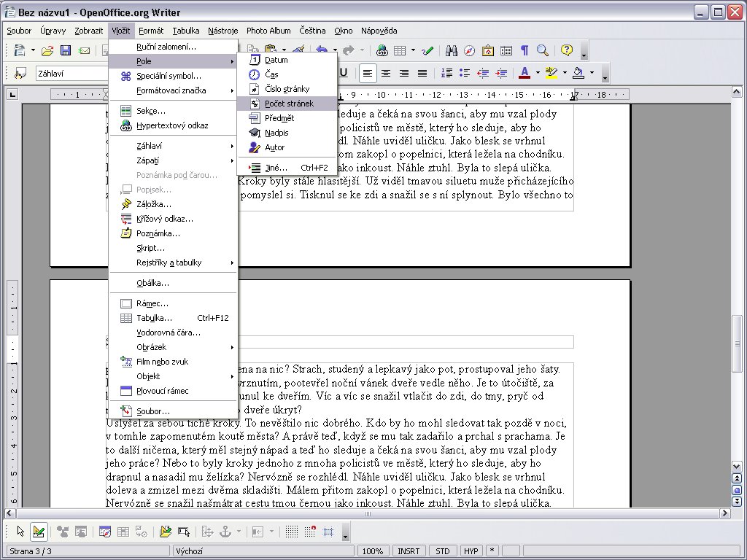This screenshot has height=560, width=747.
Task: Open the Data Sources icon
Action: click(x=506, y=50)
